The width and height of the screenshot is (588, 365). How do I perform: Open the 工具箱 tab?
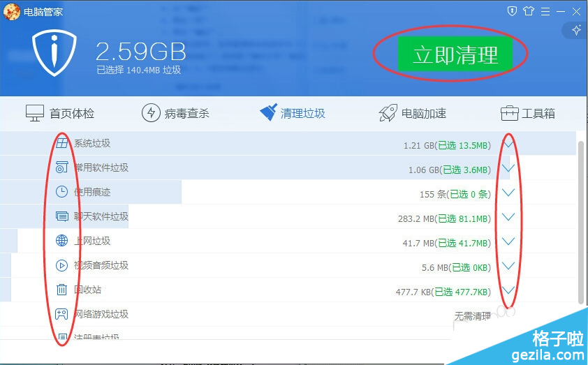coord(528,113)
